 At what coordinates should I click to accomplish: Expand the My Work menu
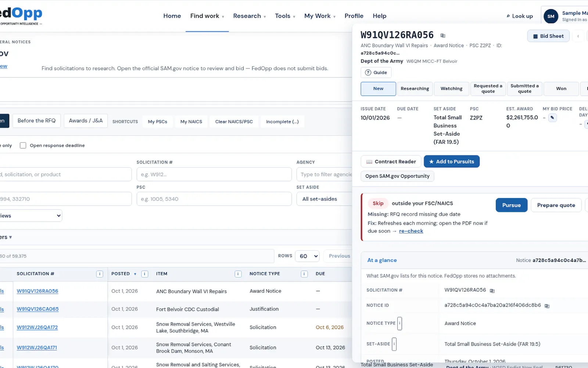320,16
